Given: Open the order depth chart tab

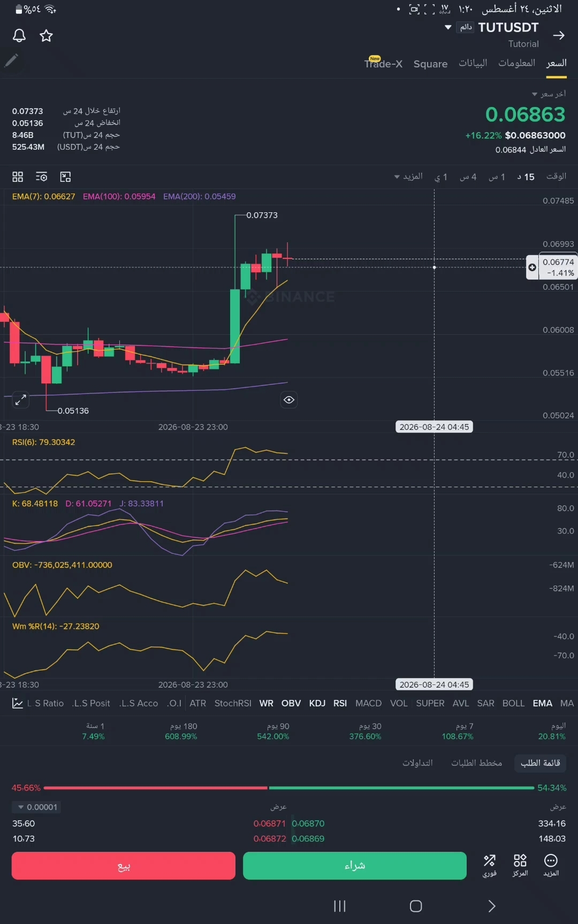Looking at the screenshot, I should (x=476, y=763).
